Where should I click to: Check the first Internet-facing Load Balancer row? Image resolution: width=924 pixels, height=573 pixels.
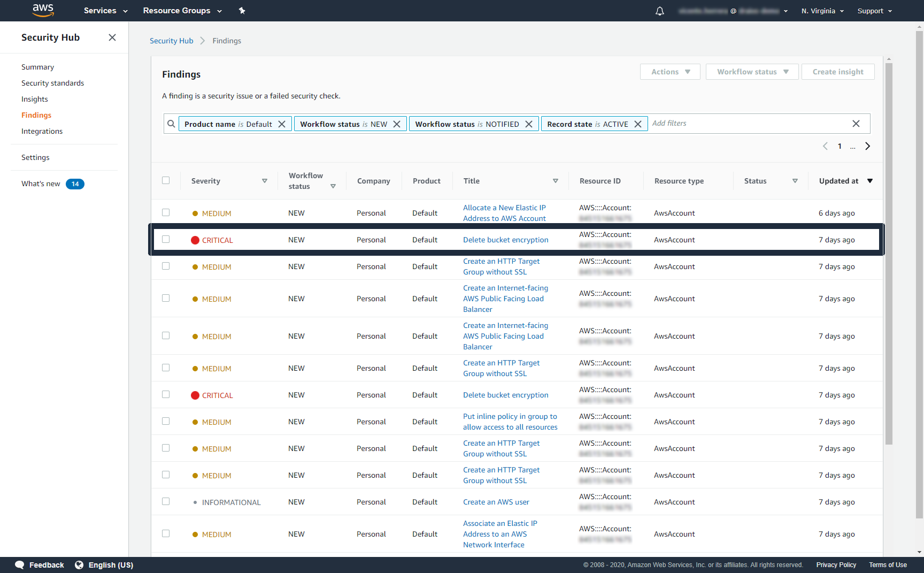(166, 298)
